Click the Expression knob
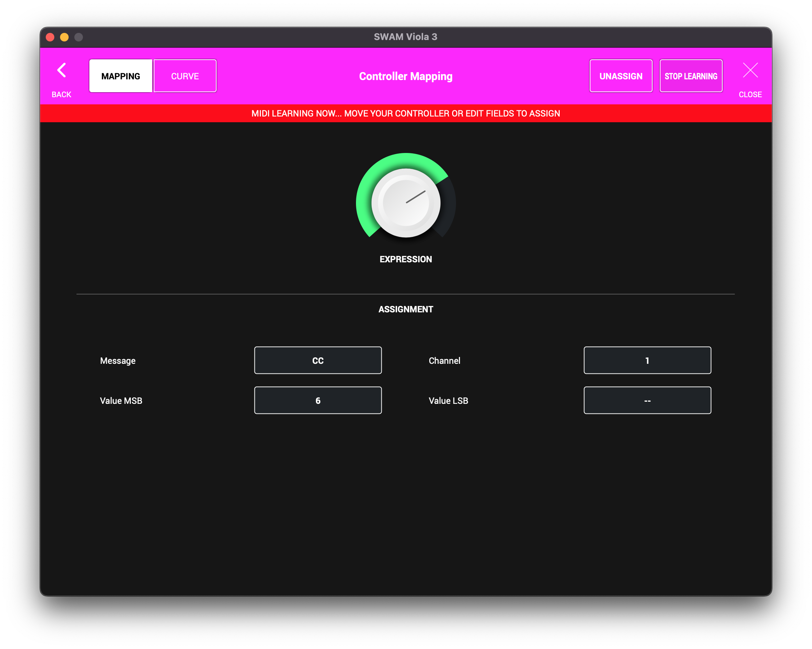This screenshot has width=812, height=649. 406,203
